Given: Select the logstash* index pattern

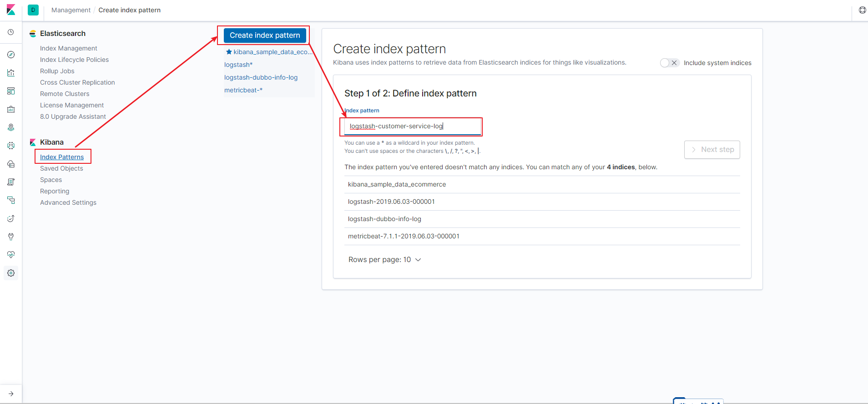Looking at the screenshot, I should click(x=238, y=65).
